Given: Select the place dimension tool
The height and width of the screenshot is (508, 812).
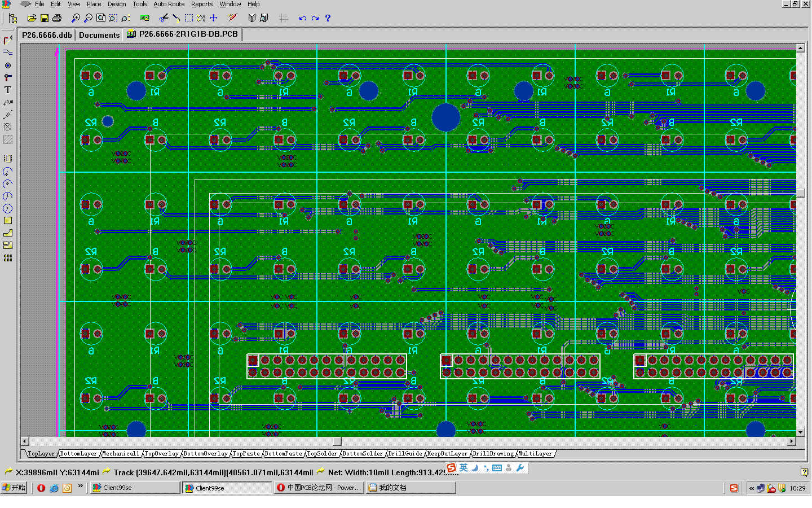Looking at the screenshot, I should (8, 115).
